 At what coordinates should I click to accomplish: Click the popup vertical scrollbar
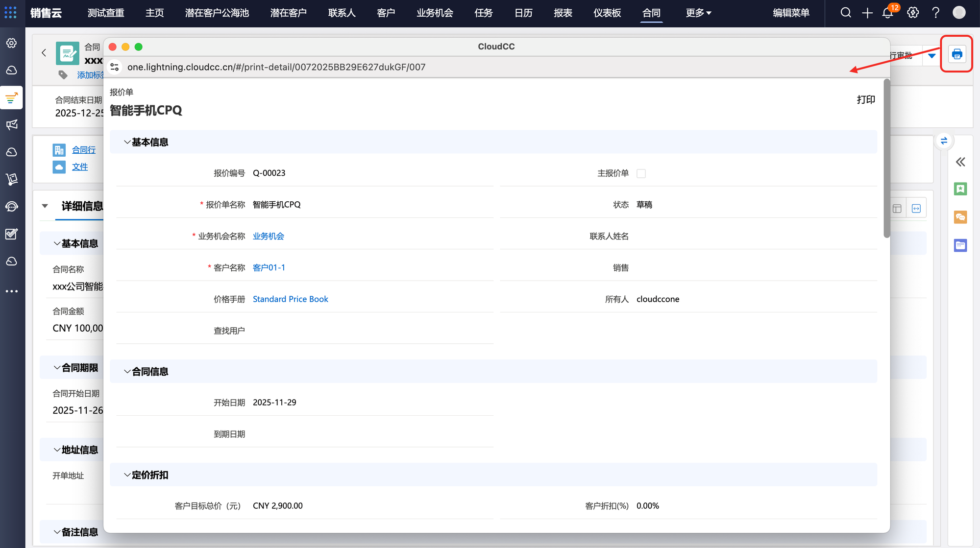click(886, 159)
